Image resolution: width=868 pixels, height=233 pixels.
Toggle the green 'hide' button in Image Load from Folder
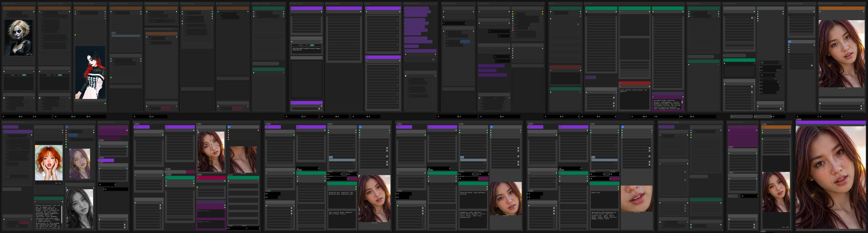[x=60, y=75]
